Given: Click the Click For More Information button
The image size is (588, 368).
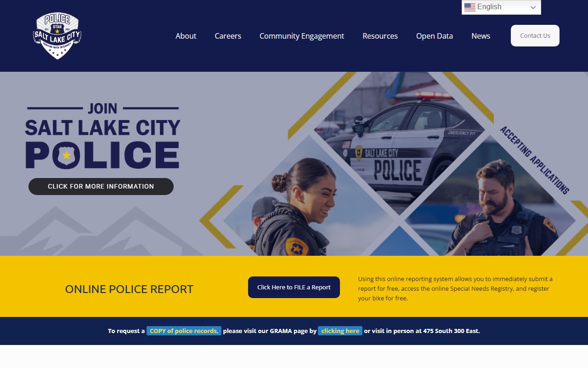Looking at the screenshot, I should pyautogui.click(x=101, y=186).
